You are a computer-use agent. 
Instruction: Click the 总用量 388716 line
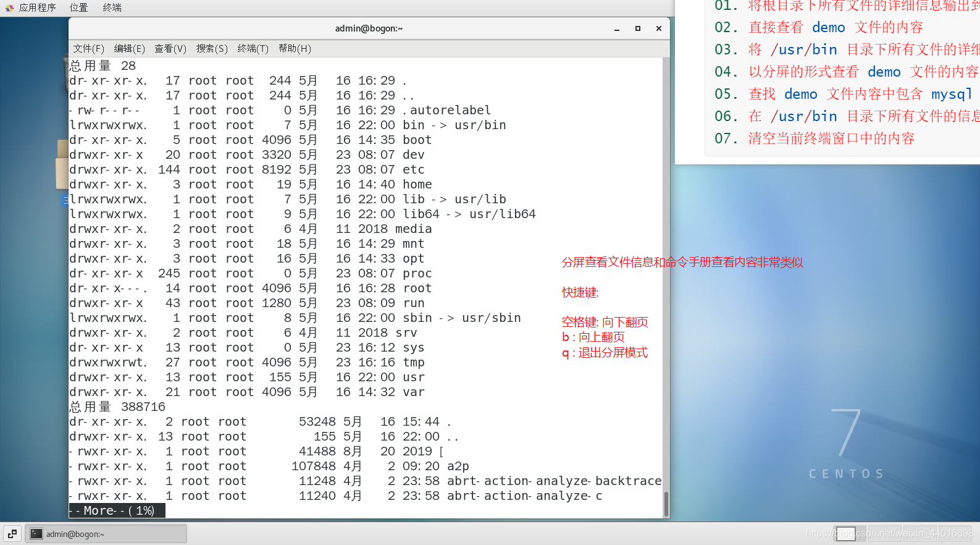tap(117, 407)
